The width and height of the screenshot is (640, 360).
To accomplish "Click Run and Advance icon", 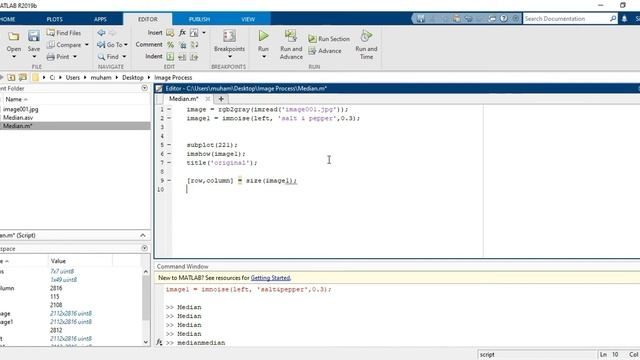I will point(291,36).
